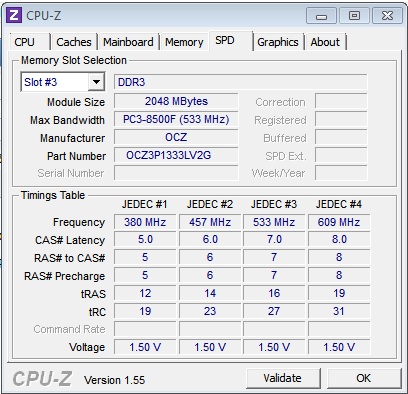This screenshot has height=394, width=408.
Task: Click the tRAS value 16
Action: [274, 293]
